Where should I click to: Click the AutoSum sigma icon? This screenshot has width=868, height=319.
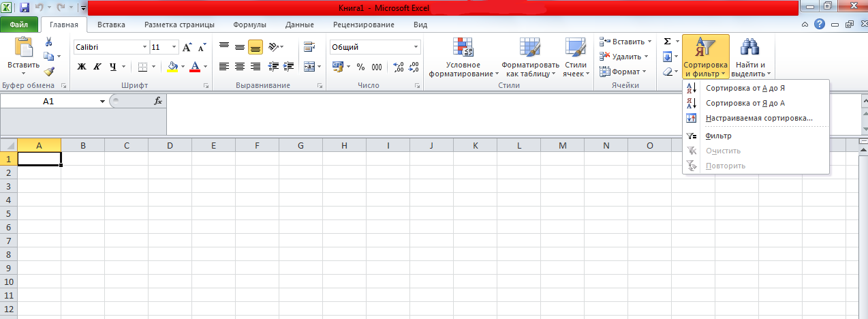tap(667, 42)
